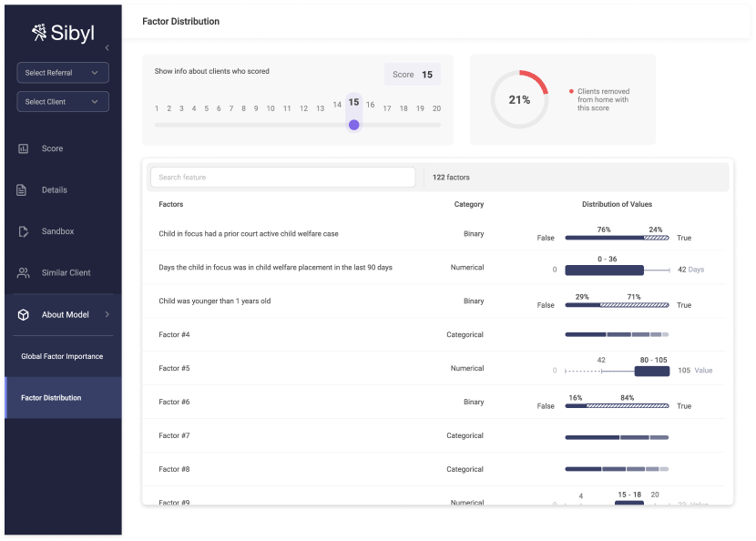The width and height of the screenshot is (756, 541).
Task: Click the Sandbox icon in sidebar
Action: point(23,231)
